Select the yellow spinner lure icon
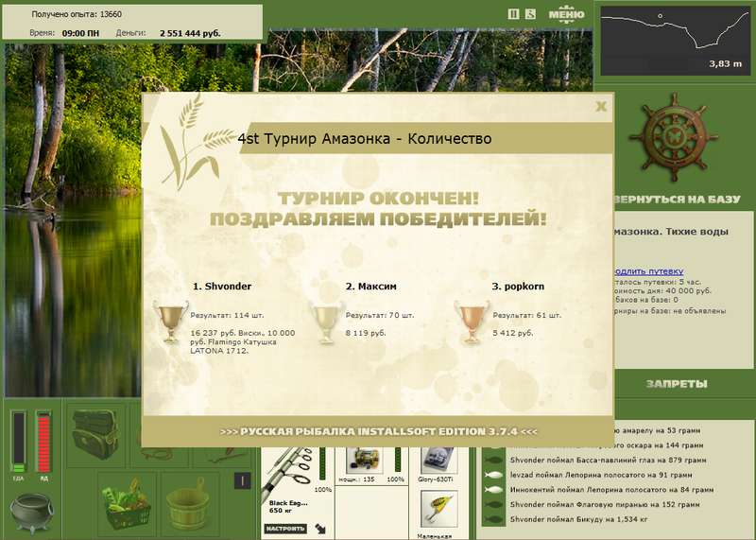 (x=438, y=510)
